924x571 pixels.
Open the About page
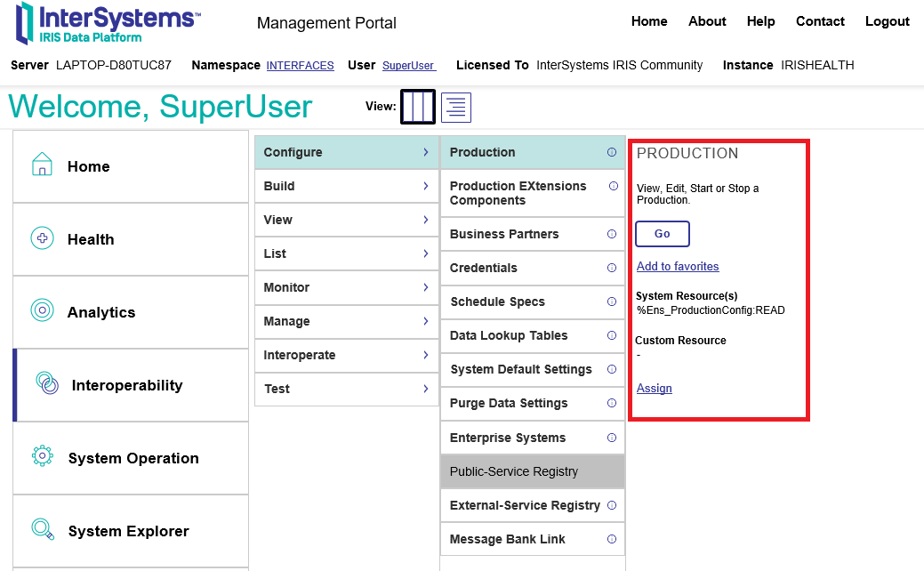(707, 21)
